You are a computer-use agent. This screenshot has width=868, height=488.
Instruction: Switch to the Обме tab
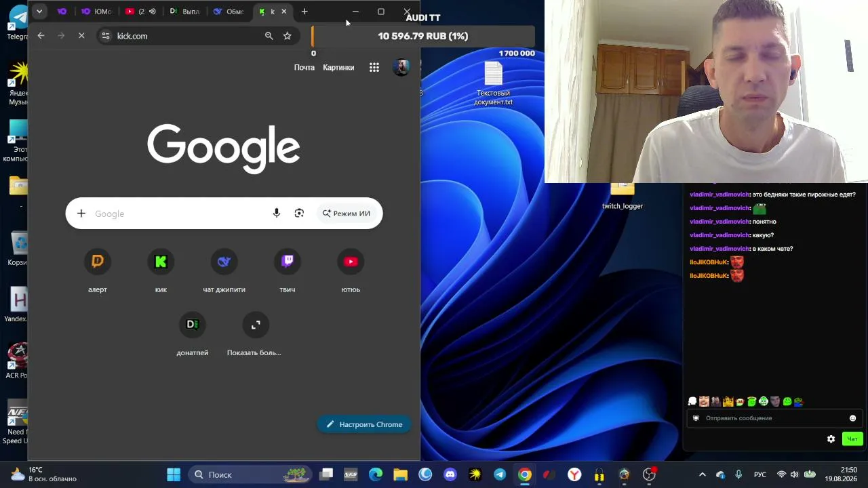click(228, 12)
